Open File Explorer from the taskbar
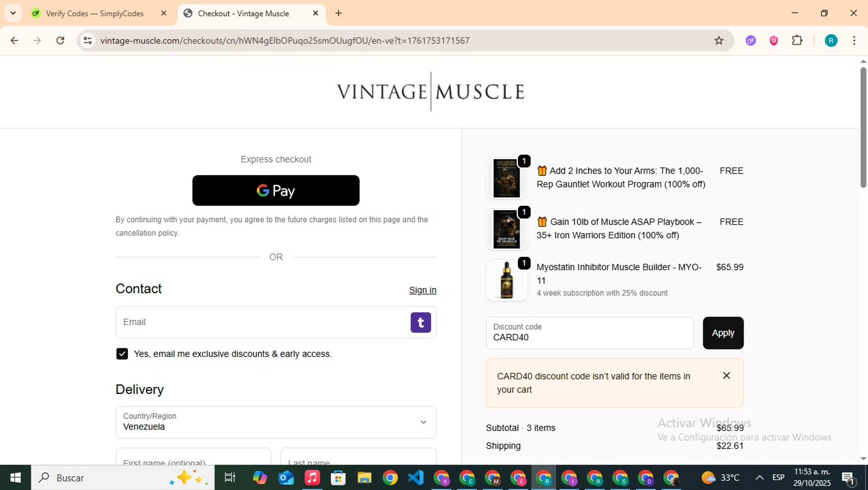Screen dimensions: 868x490 click(x=364, y=477)
